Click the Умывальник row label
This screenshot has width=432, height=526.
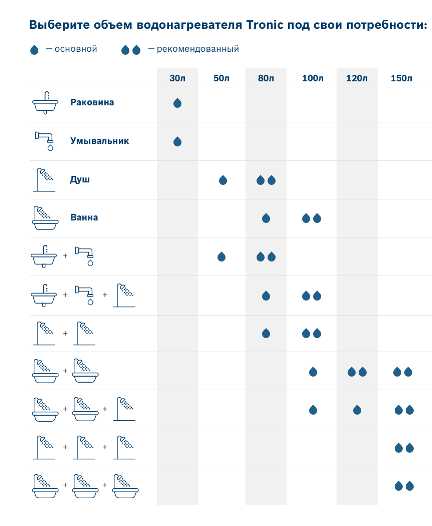(x=100, y=141)
